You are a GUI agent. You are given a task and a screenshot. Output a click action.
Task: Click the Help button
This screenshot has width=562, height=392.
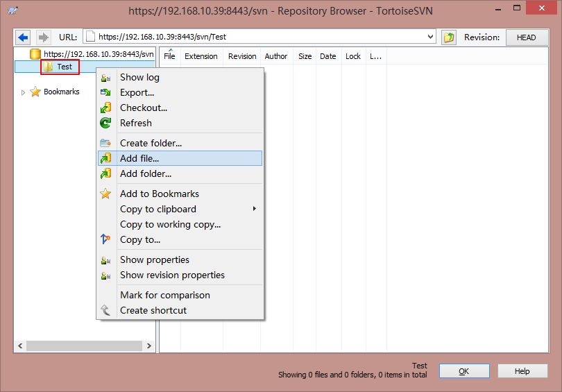pos(522,371)
